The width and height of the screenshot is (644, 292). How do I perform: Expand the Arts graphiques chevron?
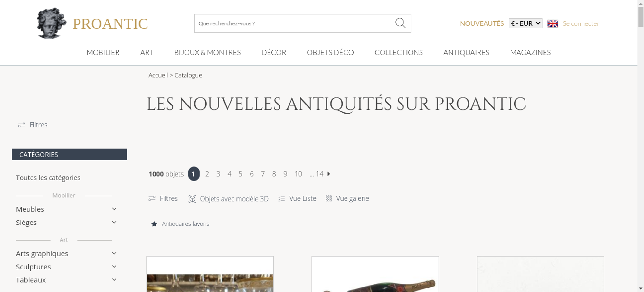114,253
